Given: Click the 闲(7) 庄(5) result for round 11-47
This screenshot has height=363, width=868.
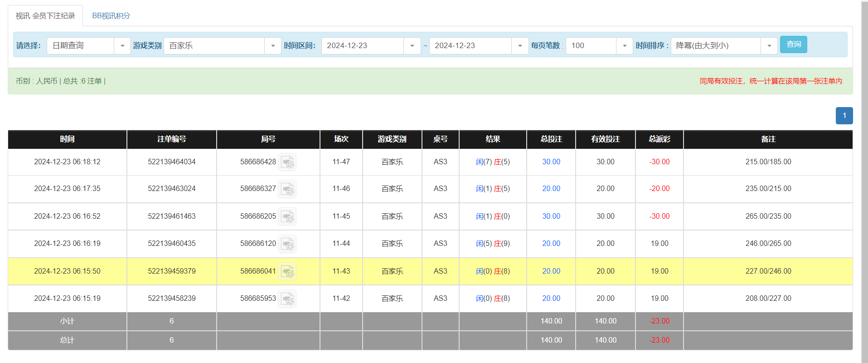Looking at the screenshot, I should tap(493, 162).
